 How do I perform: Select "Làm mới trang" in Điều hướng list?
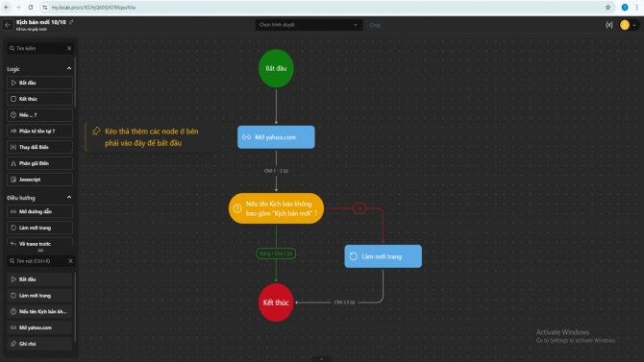click(39, 228)
